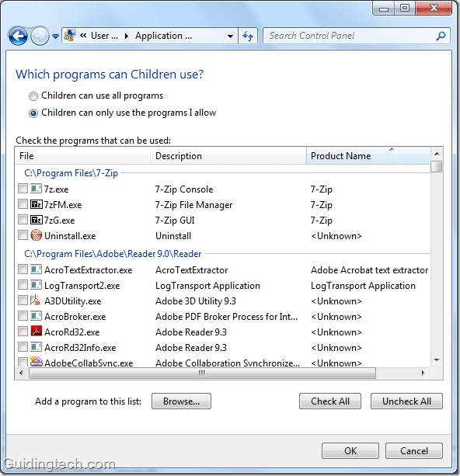Check the AcroTextExtractor.exe checkbox
Screen dimensions: 460x476
[x=23, y=269]
